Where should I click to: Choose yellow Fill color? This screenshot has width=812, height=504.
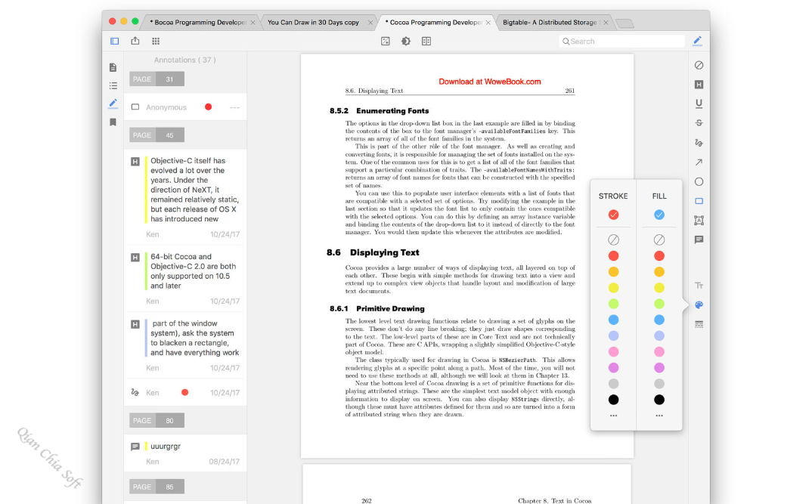click(659, 288)
